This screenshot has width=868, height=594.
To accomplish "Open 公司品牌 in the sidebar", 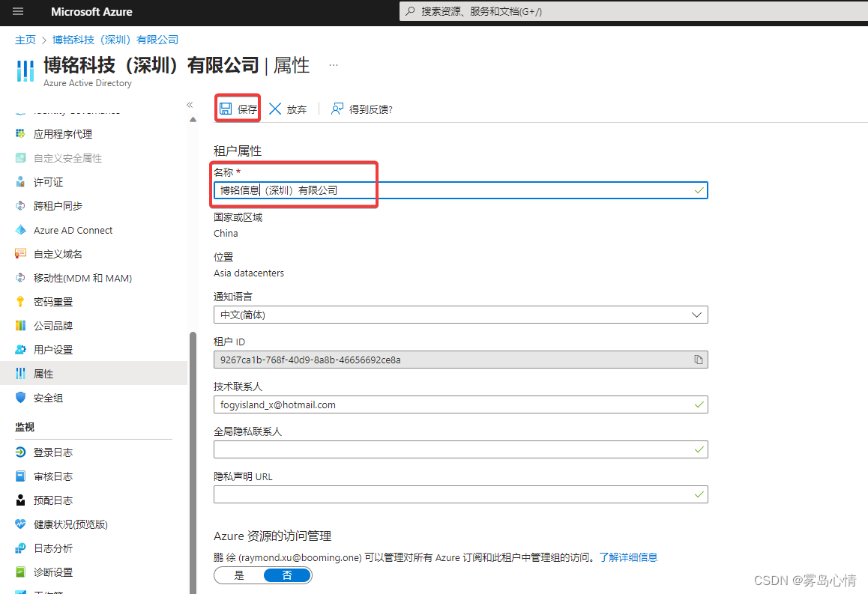I will pyautogui.click(x=53, y=326).
